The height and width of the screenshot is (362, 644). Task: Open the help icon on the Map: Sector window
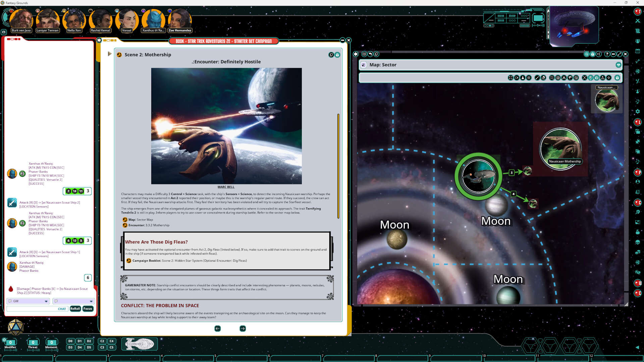[x=607, y=54]
